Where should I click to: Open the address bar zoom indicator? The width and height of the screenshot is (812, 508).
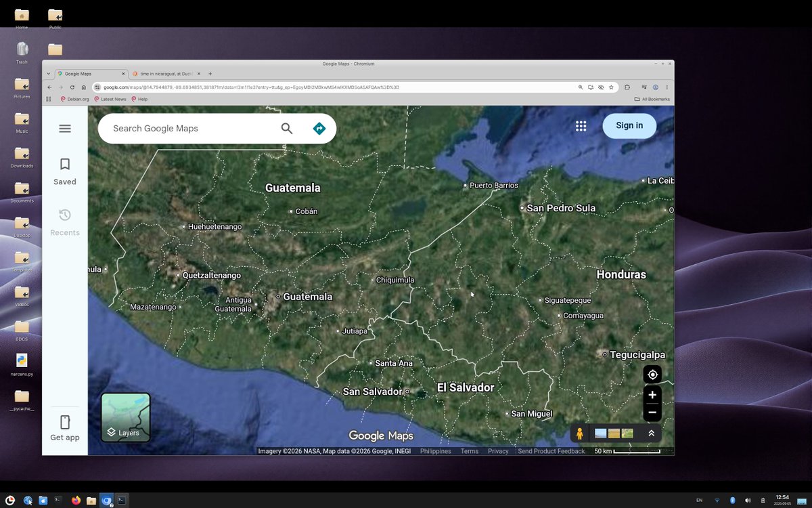(581, 87)
